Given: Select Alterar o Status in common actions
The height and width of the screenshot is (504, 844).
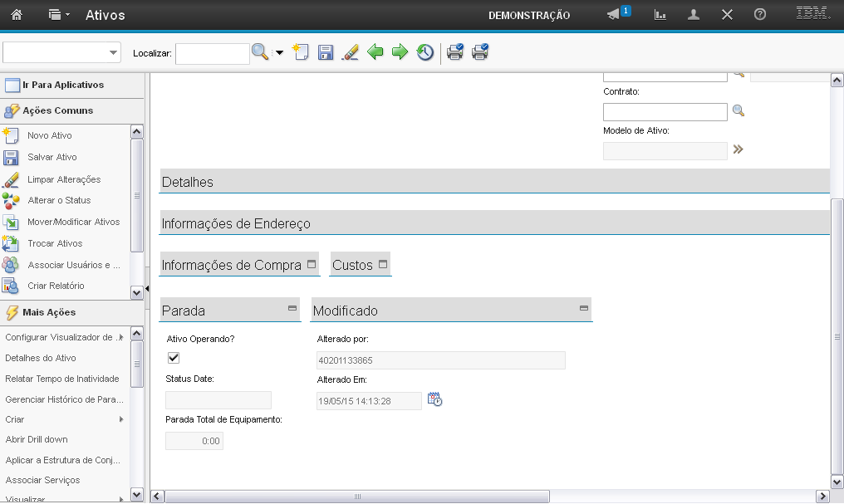Looking at the screenshot, I should tap(59, 200).
